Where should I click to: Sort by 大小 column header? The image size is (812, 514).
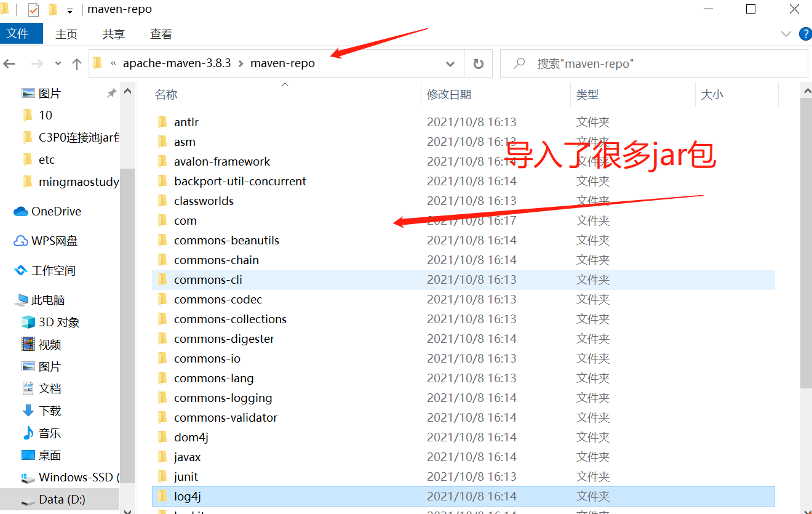(x=712, y=95)
